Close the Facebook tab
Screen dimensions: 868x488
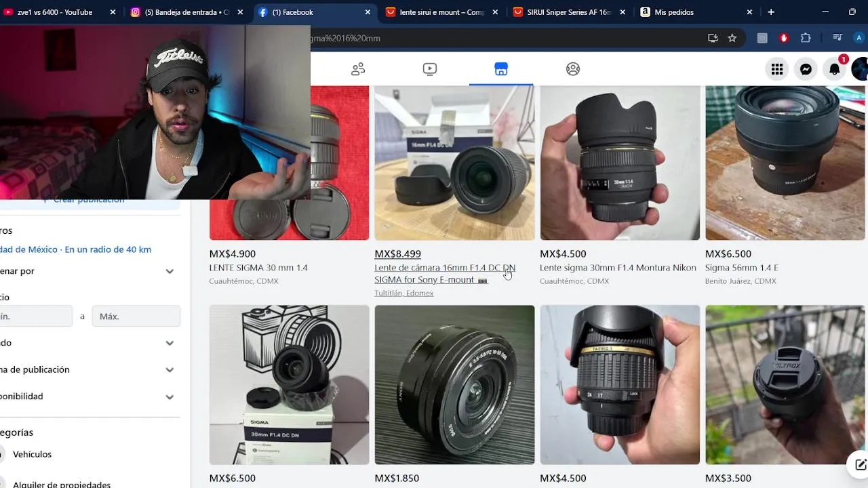click(368, 12)
